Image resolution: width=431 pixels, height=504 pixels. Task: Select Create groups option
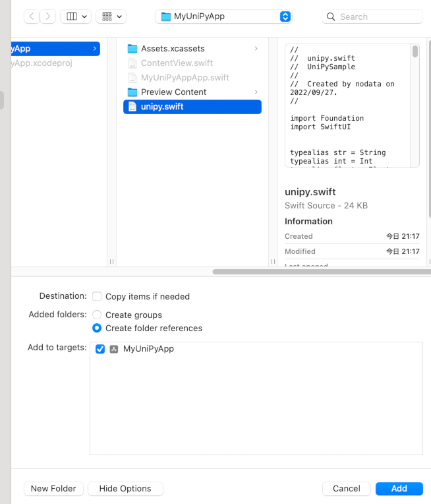pyautogui.click(x=97, y=315)
